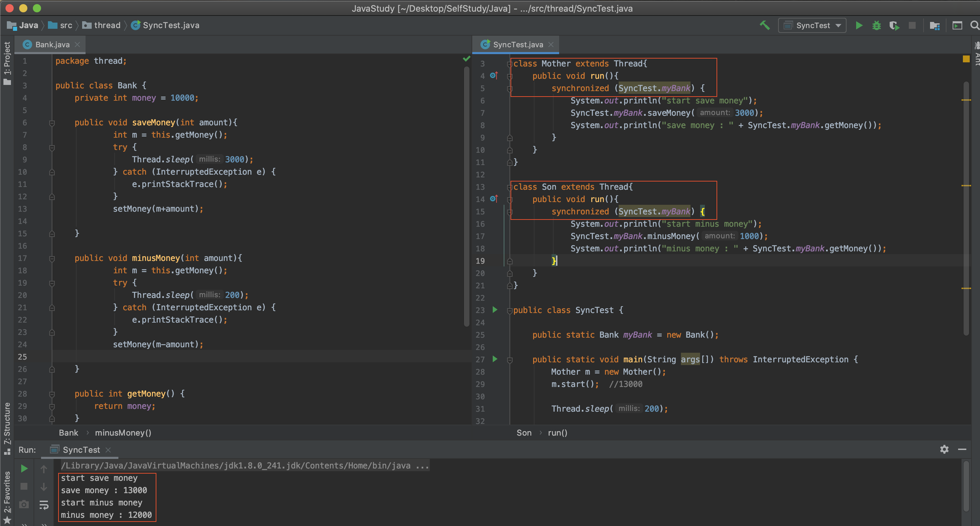Close the SyncTest run tab

point(108,450)
